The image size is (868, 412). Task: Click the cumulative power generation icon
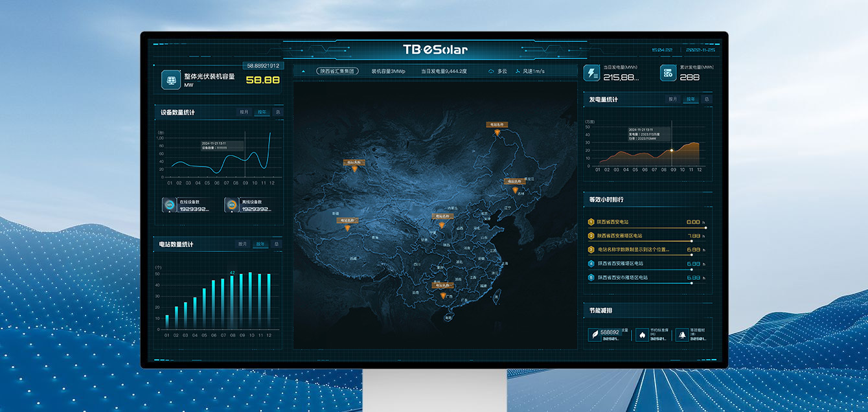(668, 73)
